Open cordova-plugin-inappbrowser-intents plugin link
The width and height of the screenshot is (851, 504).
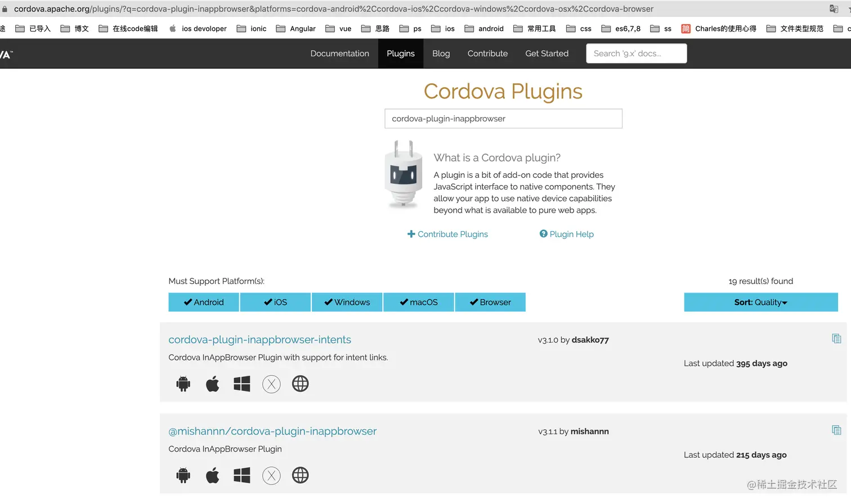tap(259, 340)
